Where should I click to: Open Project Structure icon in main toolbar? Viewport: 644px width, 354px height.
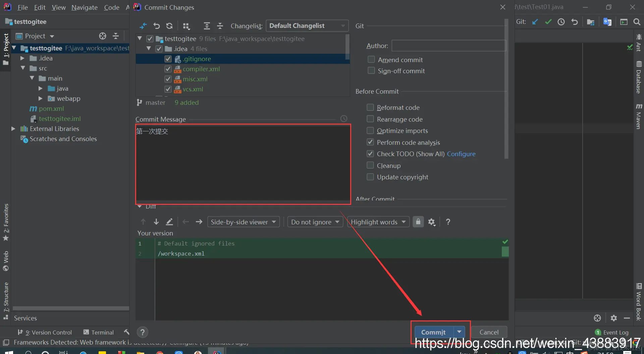coord(591,22)
